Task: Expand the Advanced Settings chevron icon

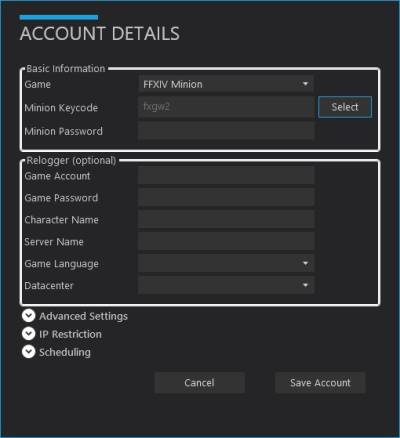Action: coord(29,315)
